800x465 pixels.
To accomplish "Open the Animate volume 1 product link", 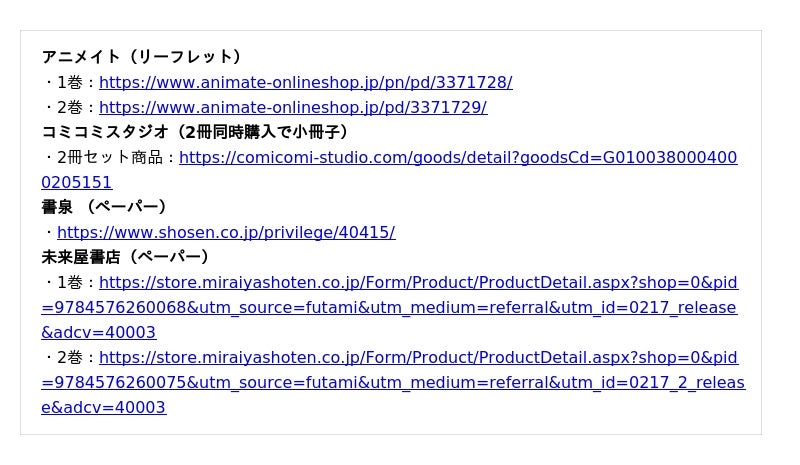I will [305, 82].
